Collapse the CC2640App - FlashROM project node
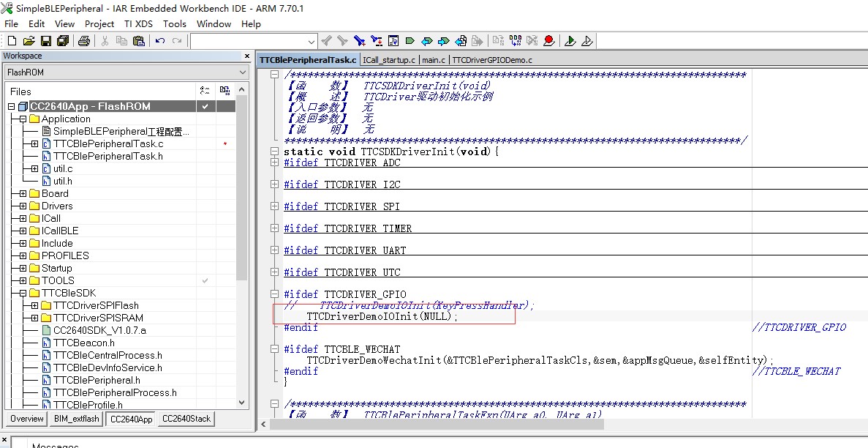This screenshot has width=868, height=448. (x=11, y=106)
